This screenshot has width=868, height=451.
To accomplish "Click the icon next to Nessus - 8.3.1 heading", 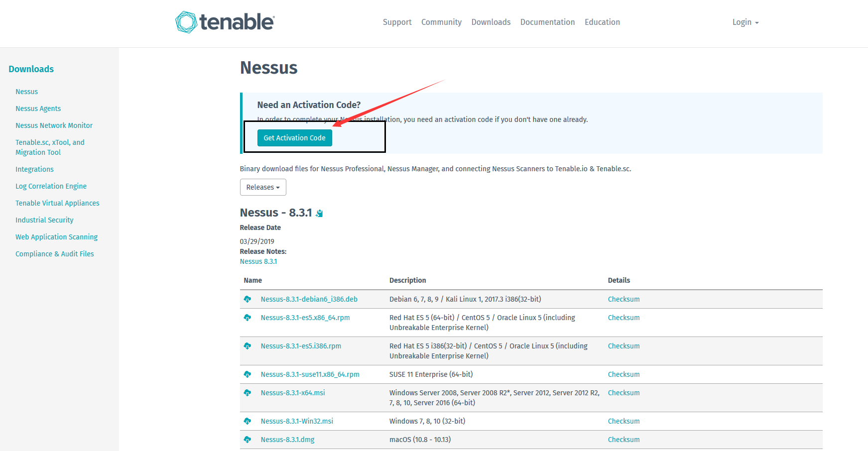I will tap(319, 213).
